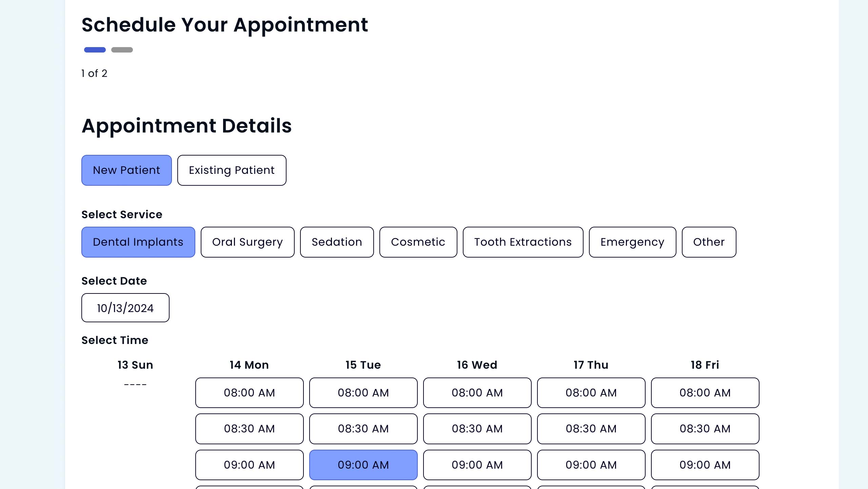Click the gray second step indicator
Viewport: 868px width, 489px height.
tap(122, 50)
